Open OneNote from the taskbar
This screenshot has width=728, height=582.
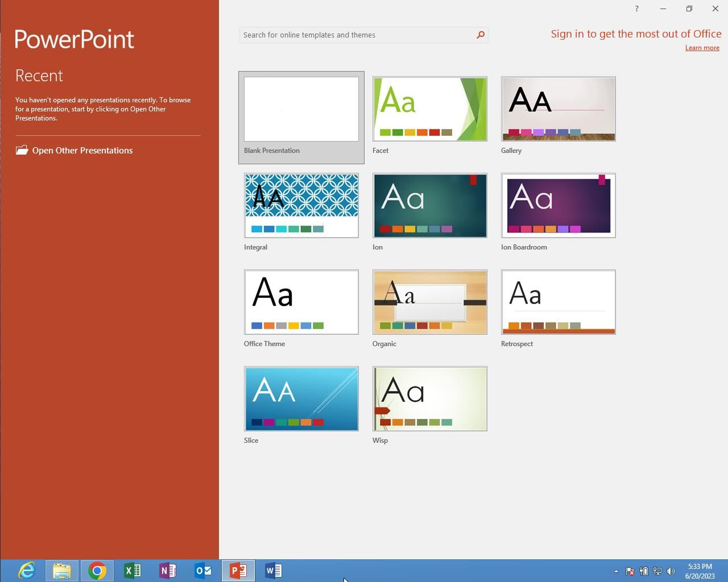[168, 570]
